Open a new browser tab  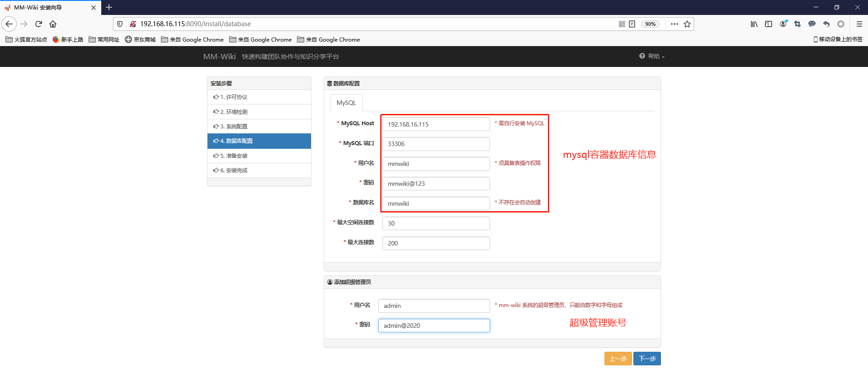point(109,7)
